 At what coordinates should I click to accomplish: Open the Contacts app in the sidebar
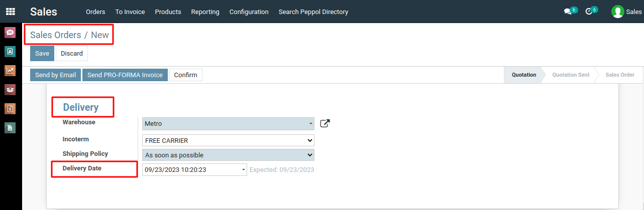(10, 52)
